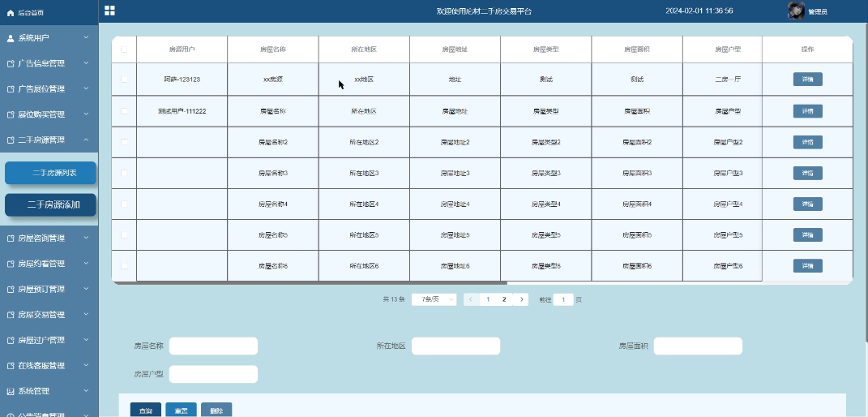Click the 所在地区 column header

tap(364, 49)
